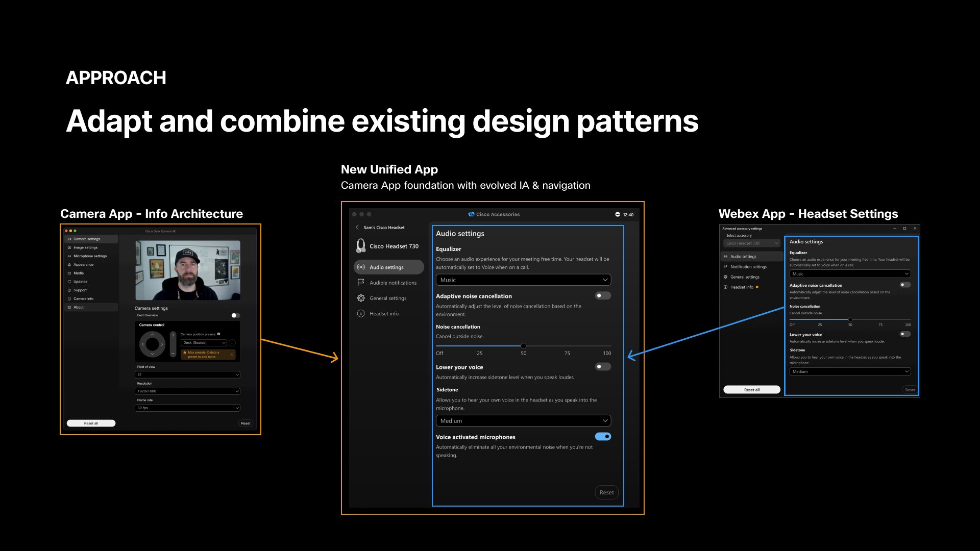Screen dimensions: 980x551
Task: Click flag icon for Audible notifications
Action: click(361, 283)
